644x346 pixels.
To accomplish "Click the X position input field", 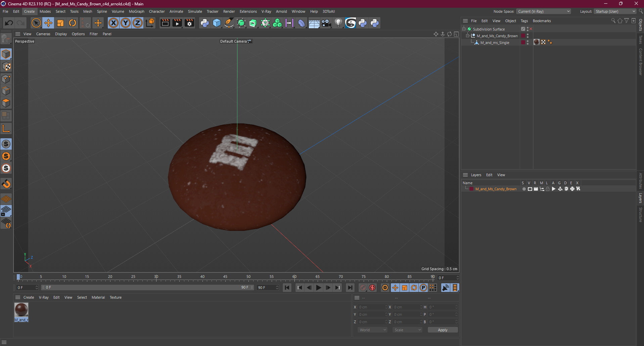I will tap(372, 307).
